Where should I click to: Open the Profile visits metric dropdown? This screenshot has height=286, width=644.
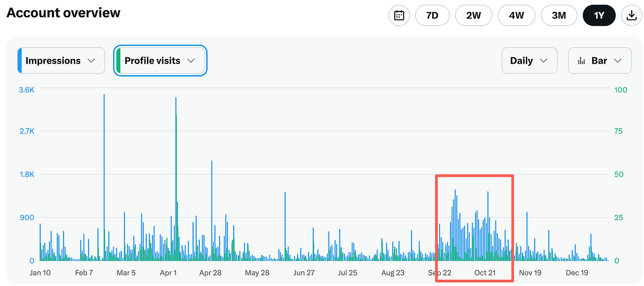[160, 61]
